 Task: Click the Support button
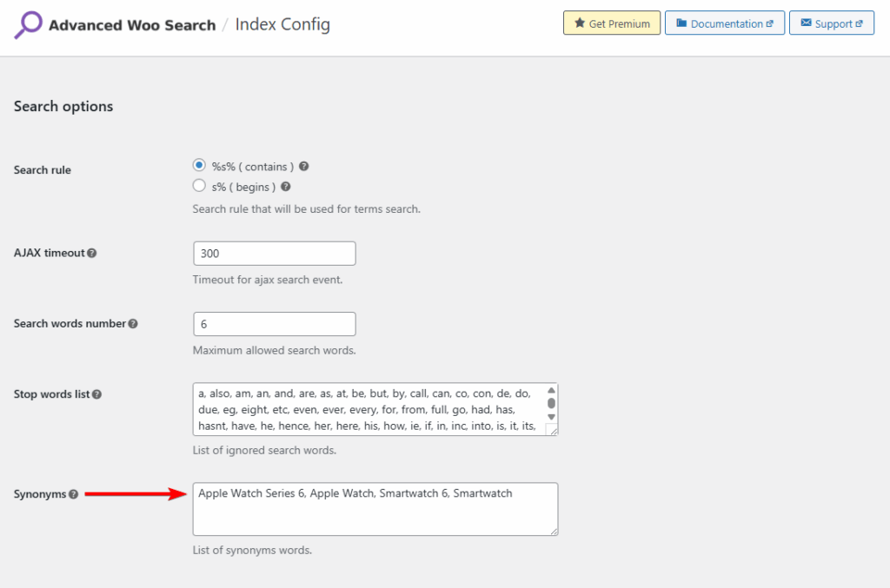(x=831, y=23)
